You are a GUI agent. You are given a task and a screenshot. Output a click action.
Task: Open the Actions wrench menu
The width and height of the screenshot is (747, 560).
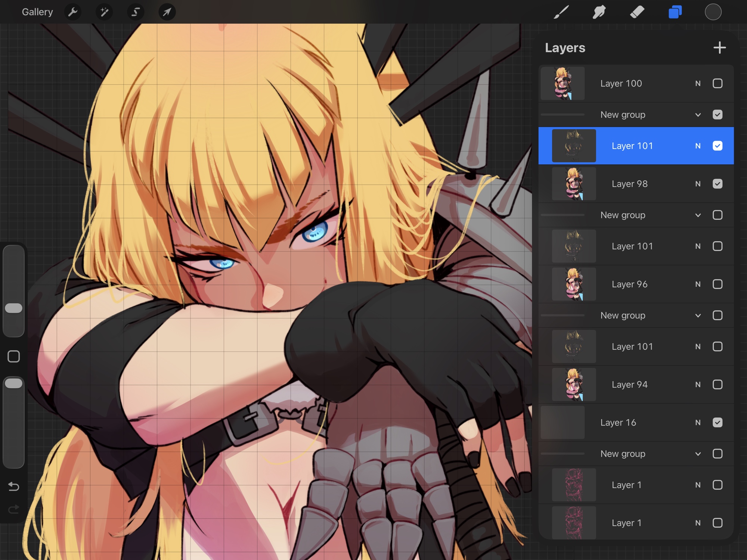[73, 12]
